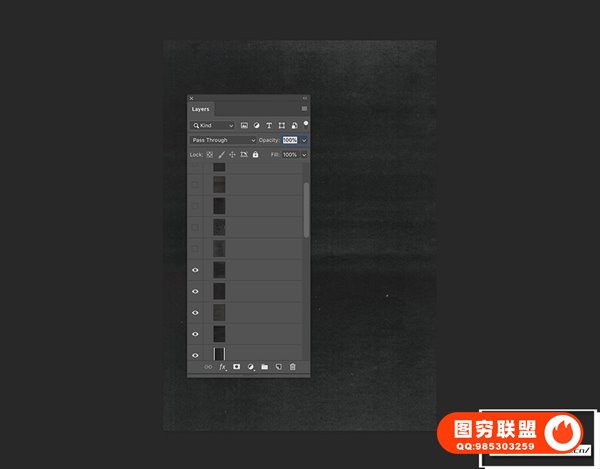
Task: Open the Pass Through blend mode dropdown
Action: (223, 140)
